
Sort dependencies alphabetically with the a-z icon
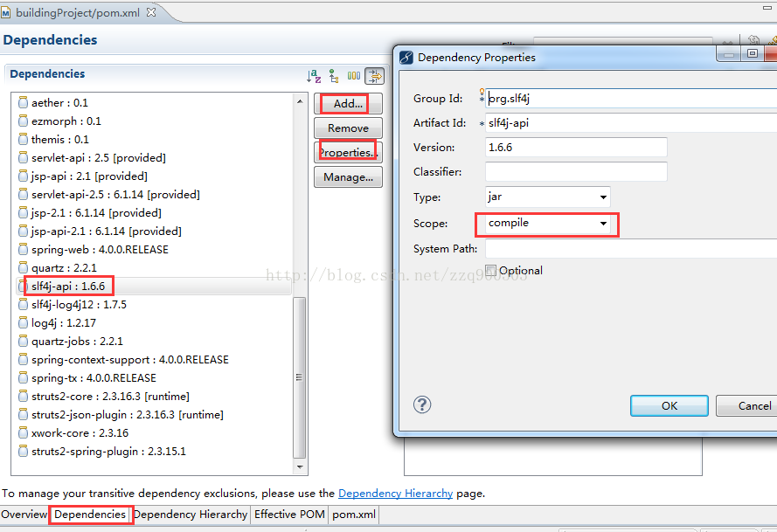coord(314,76)
